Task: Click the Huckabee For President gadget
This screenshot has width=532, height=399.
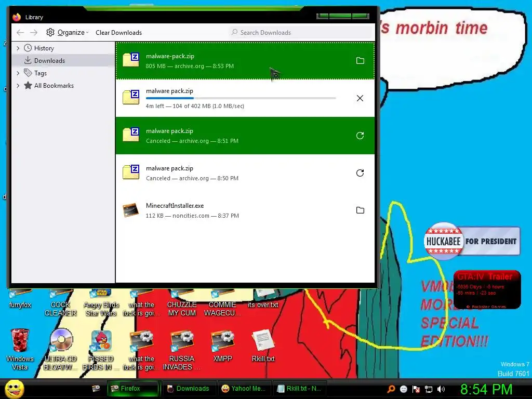Action: coord(472,241)
